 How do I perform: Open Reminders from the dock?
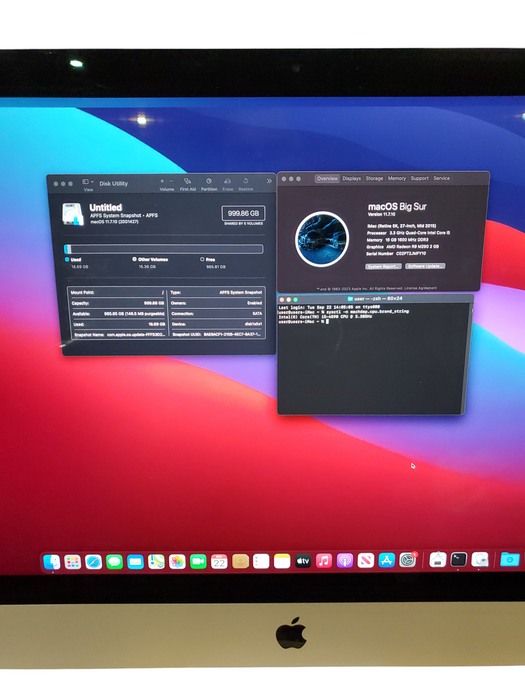point(261,561)
